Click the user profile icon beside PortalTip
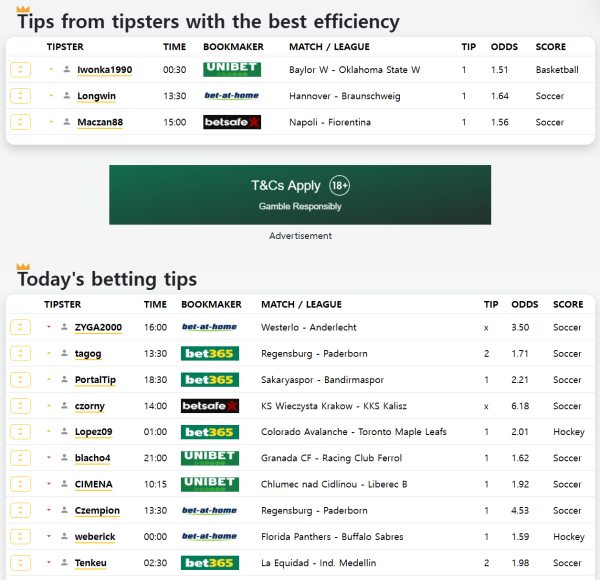600x580 pixels. pos(64,380)
